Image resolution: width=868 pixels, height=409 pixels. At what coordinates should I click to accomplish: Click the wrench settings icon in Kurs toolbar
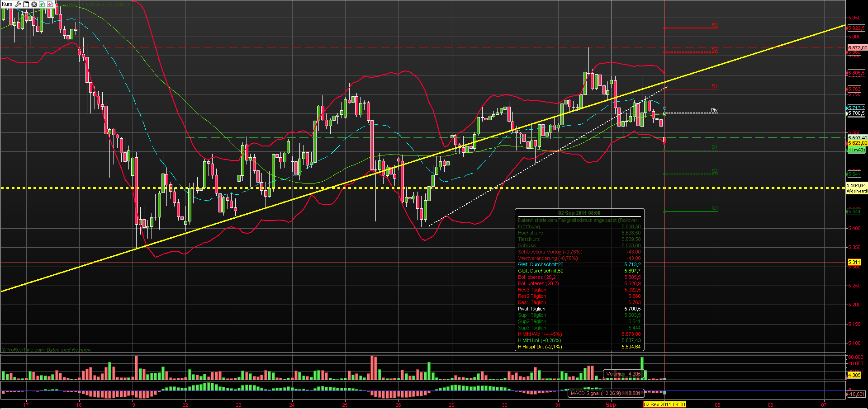coord(18,4)
